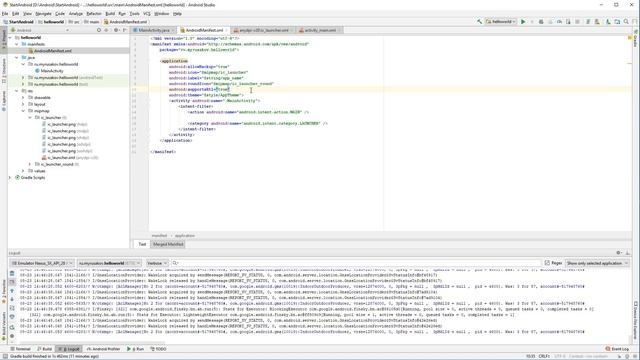
Task: Click the Debug bug icon in toolbar
Action: (x=541, y=22)
